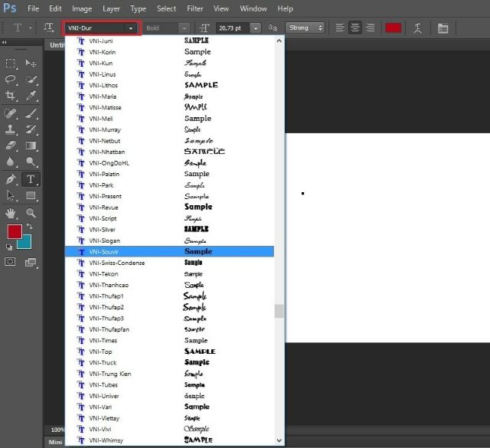The height and width of the screenshot is (448, 490).
Task: Choose the VNI-Korin font
Action: 169,52
